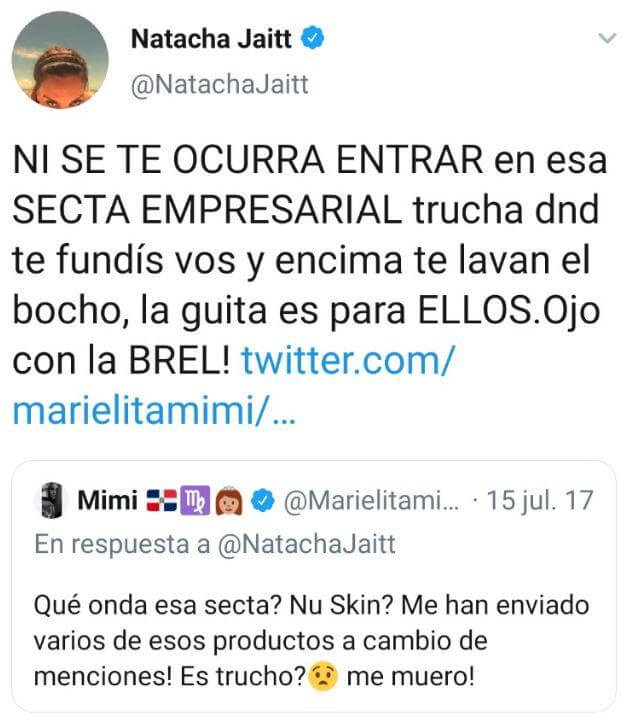Click the @NatachaJaitt mention in reply line
627x723 pixels.
pyautogui.click(x=307, y=545)
